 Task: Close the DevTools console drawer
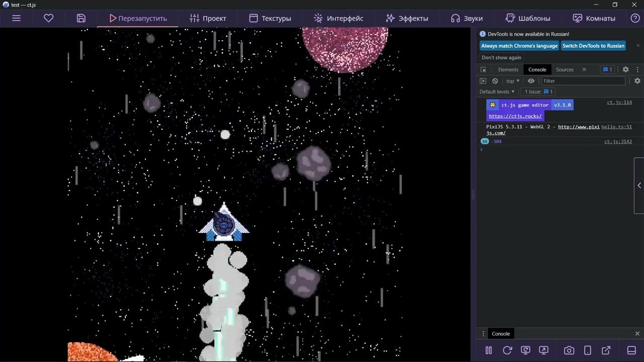pos(637,334)
